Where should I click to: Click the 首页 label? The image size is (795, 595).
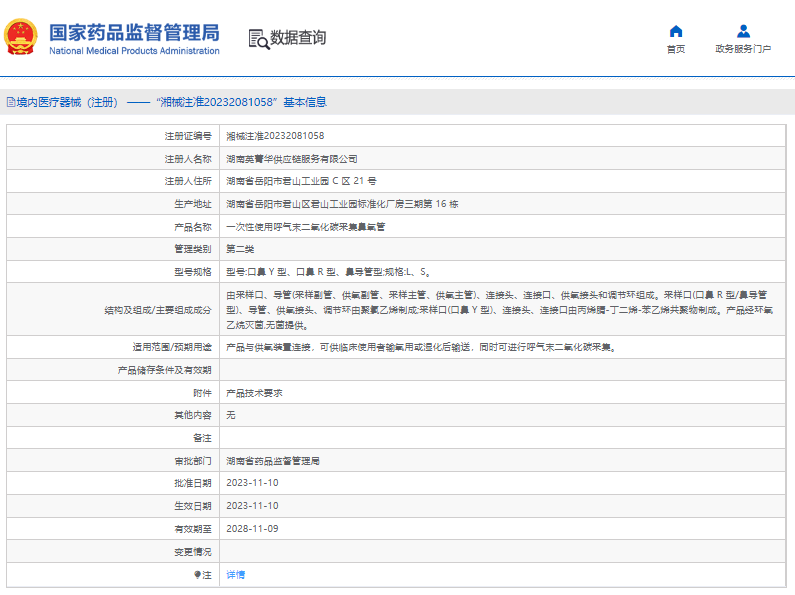[x=676, y=49]
